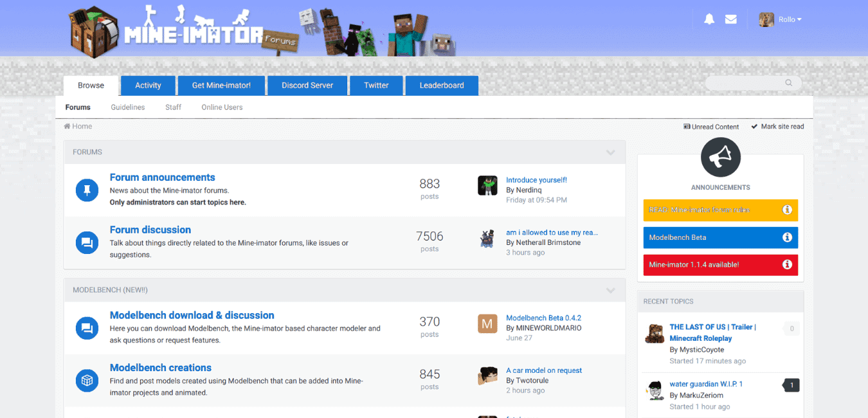Click the Home breadcrumb link
This screenshot has width=868, height=418.
coord(78,127)
